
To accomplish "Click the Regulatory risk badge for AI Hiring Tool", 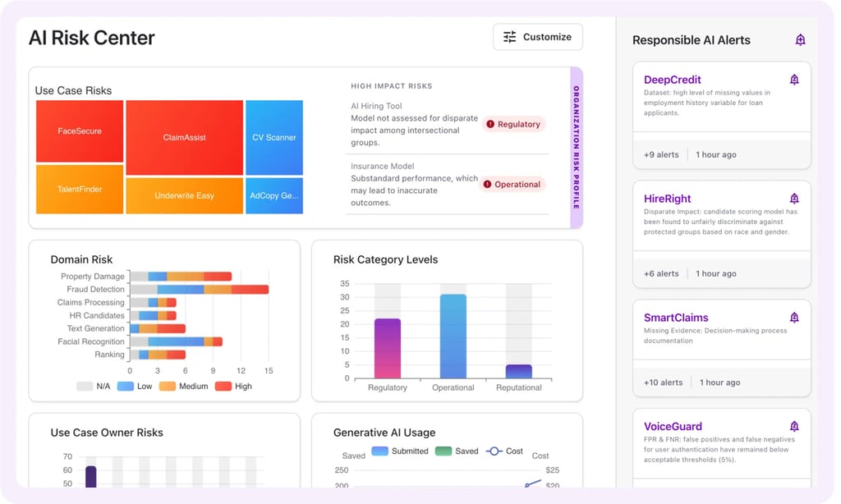I will 516,124.
